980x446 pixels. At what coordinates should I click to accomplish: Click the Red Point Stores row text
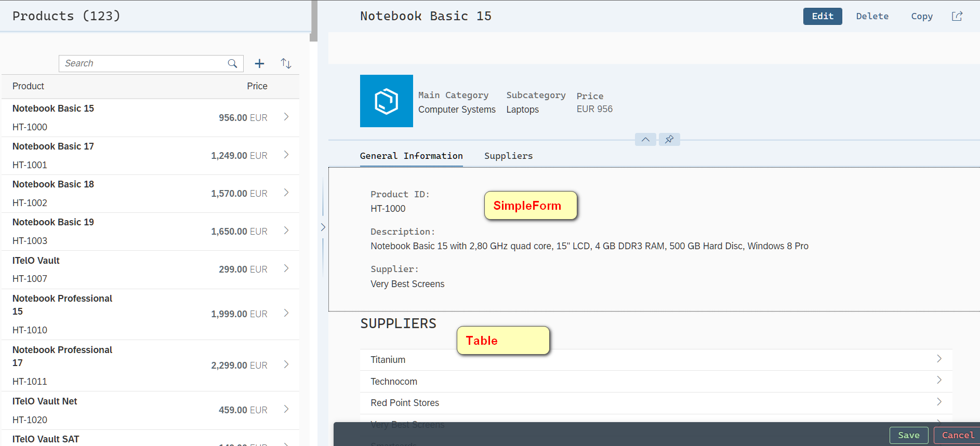(405, 403)
